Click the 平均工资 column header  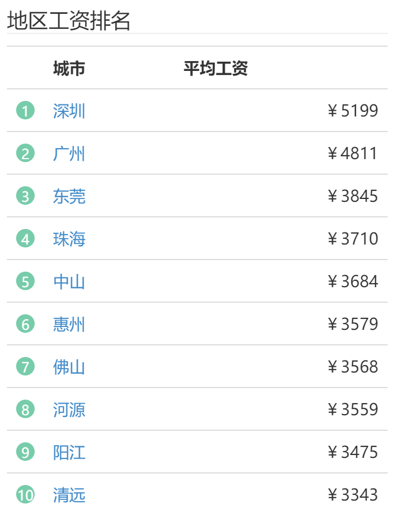point(216,68)
